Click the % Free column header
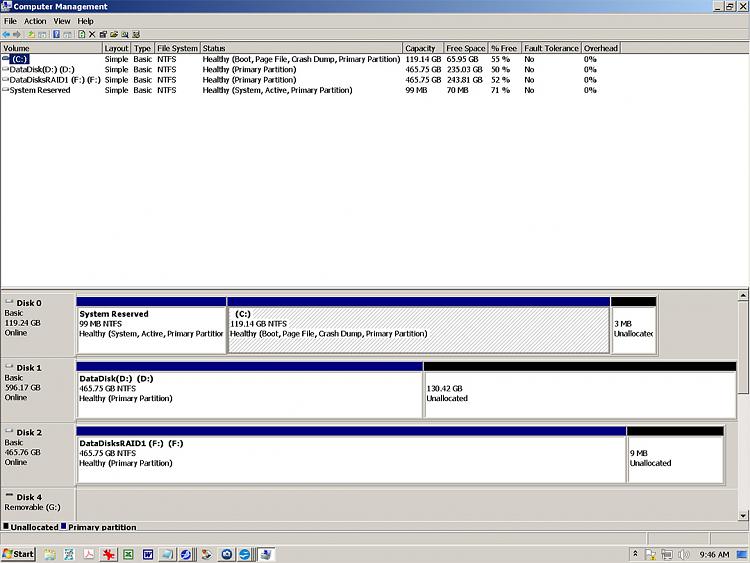Screen dimensions: 750x563 504,48
